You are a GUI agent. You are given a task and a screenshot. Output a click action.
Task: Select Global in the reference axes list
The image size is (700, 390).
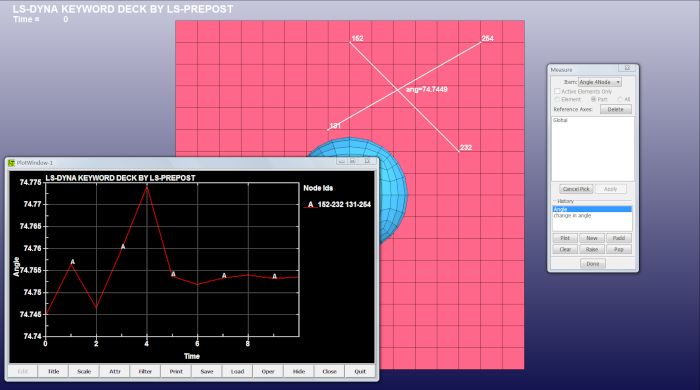pyautogui.click(x=560, y=120)
